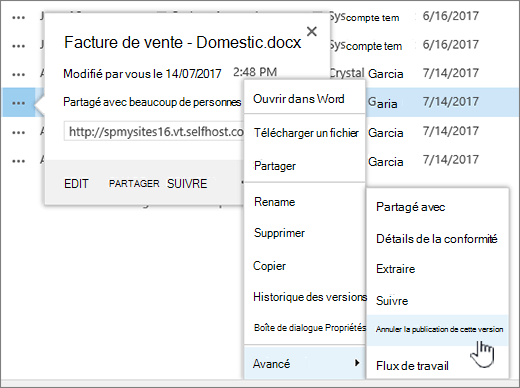Click the ellipsis just below the highlighted row
This screenshot has width=520, height=388.
tap(18, 132)
